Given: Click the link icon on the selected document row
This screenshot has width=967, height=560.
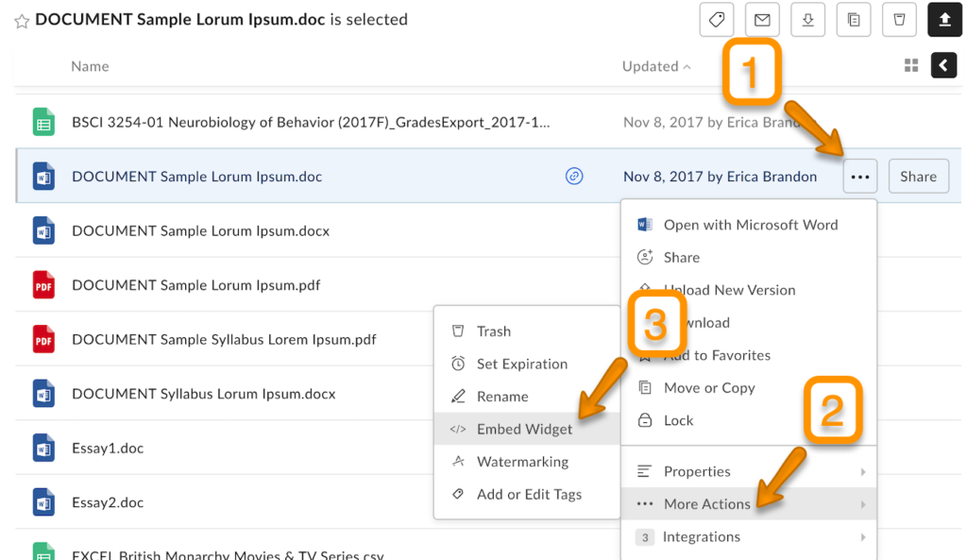Looking at the screenshot, I should [x=574, y=176].
